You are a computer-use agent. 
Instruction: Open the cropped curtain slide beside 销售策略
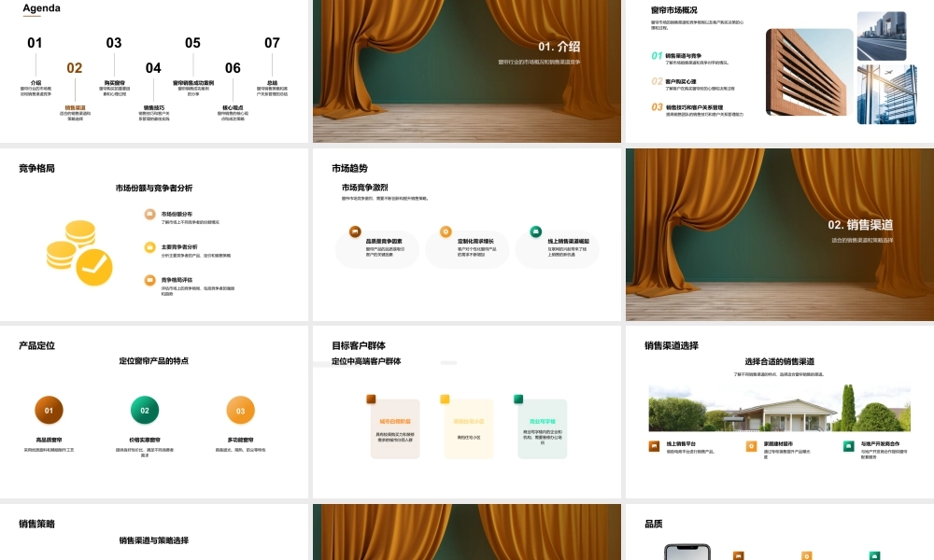point(467,532)
